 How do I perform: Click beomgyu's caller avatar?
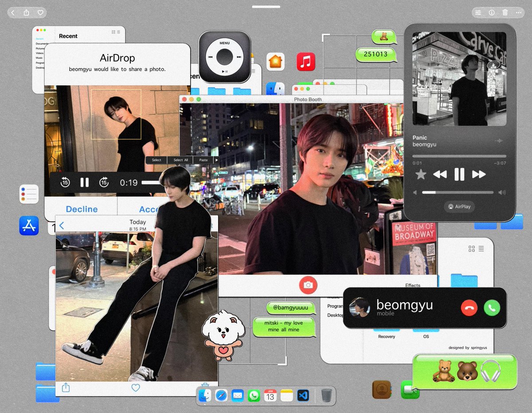(x=360, y=307)
